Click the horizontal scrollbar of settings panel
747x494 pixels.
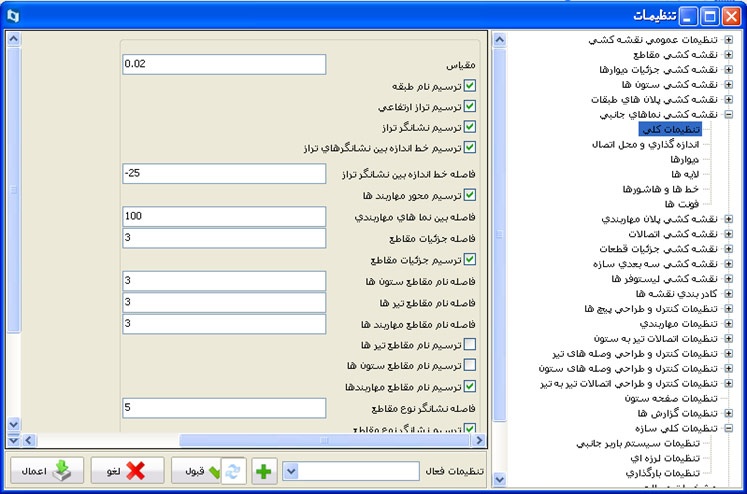[x=250, y=440]
